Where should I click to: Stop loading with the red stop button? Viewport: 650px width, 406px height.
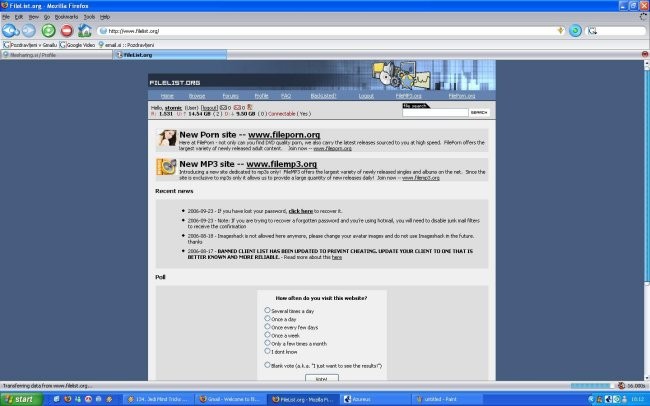click(67, 31)
